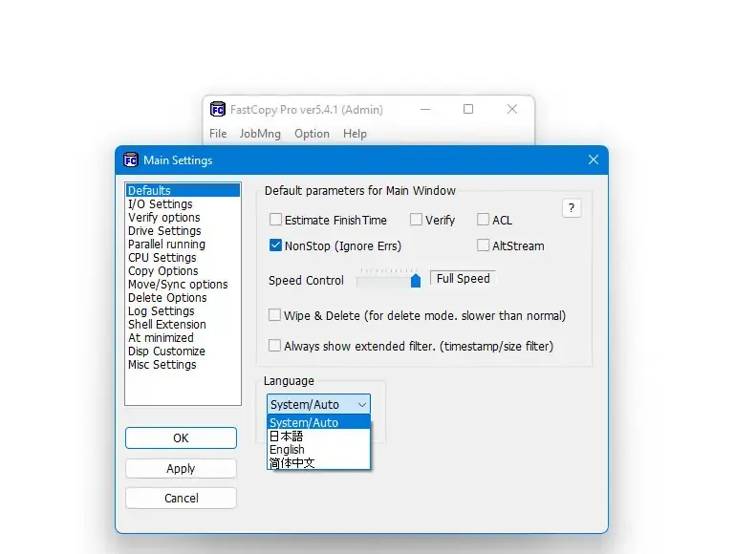Click the FastCopy icon in Main Settings title bar
This screenshot has height=554, width=756.
coord(131,160)
